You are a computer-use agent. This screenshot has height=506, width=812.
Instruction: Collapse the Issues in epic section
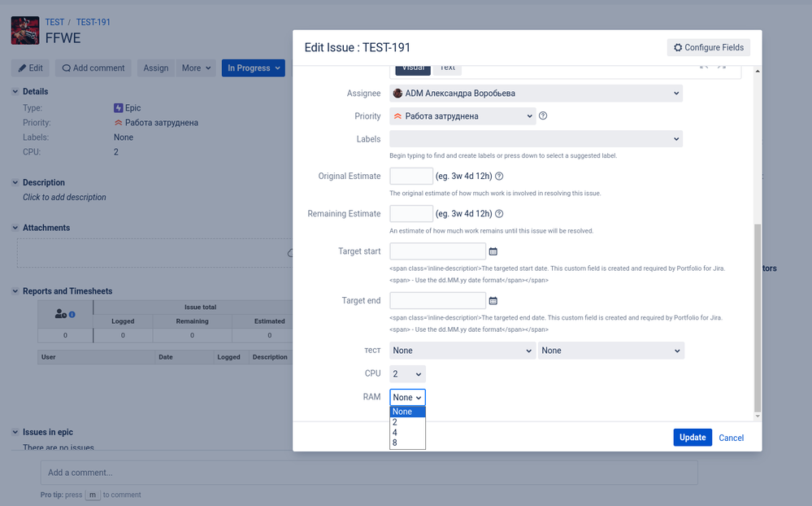pos(15,432)
